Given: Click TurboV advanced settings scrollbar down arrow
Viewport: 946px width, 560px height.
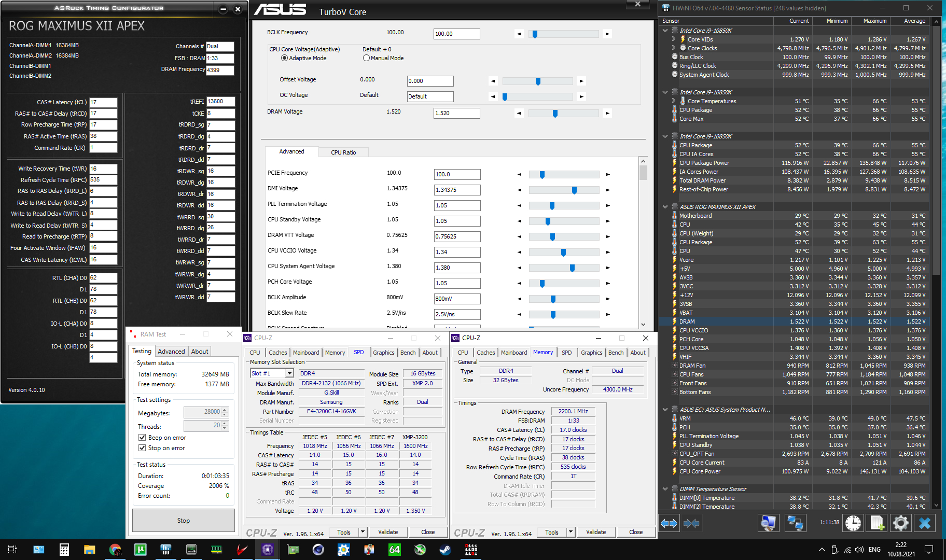Looking at the screenshot, I should point(643,324).
